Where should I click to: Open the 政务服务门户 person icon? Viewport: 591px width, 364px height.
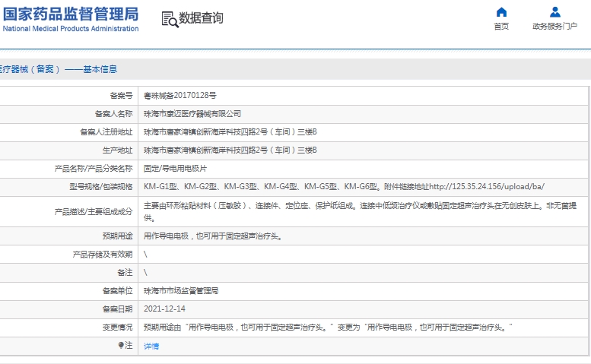click(x=554, y=12)
